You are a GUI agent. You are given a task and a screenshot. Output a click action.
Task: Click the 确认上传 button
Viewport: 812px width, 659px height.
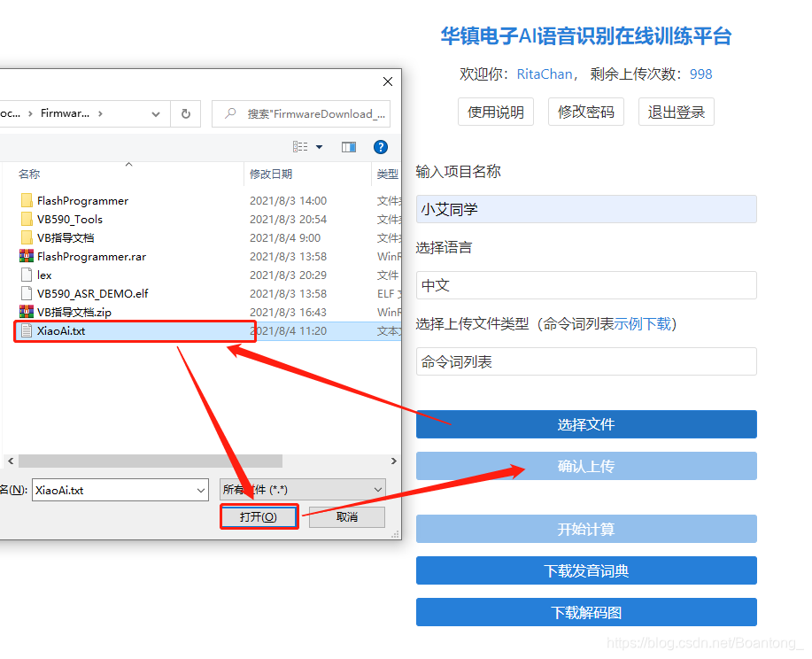pyautogui.click(x=586, y=466)
